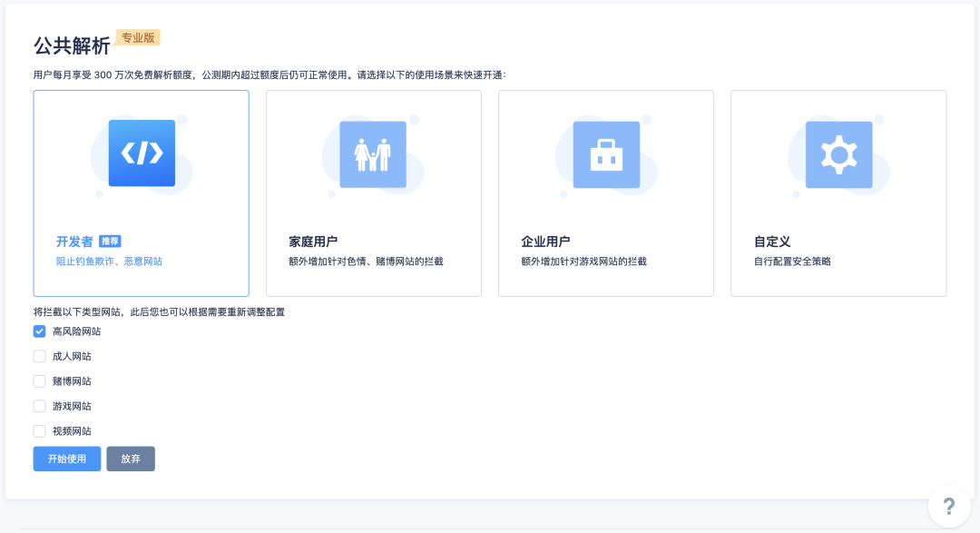Select the 家庭用户 card title
The height and width of the screenshot is (533, 980).
pos(313,242)
